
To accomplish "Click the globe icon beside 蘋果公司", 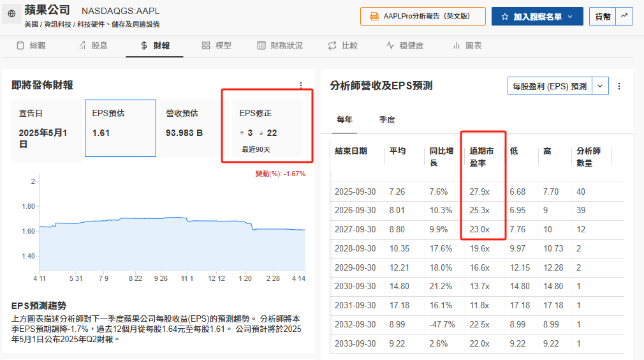I will [x=11, y=13].
